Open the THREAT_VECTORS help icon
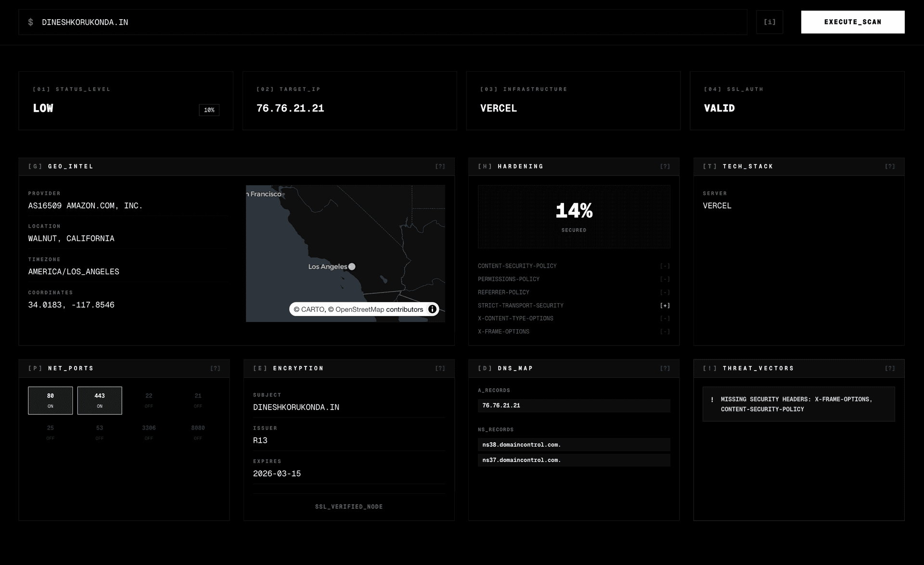 [890, 368]
